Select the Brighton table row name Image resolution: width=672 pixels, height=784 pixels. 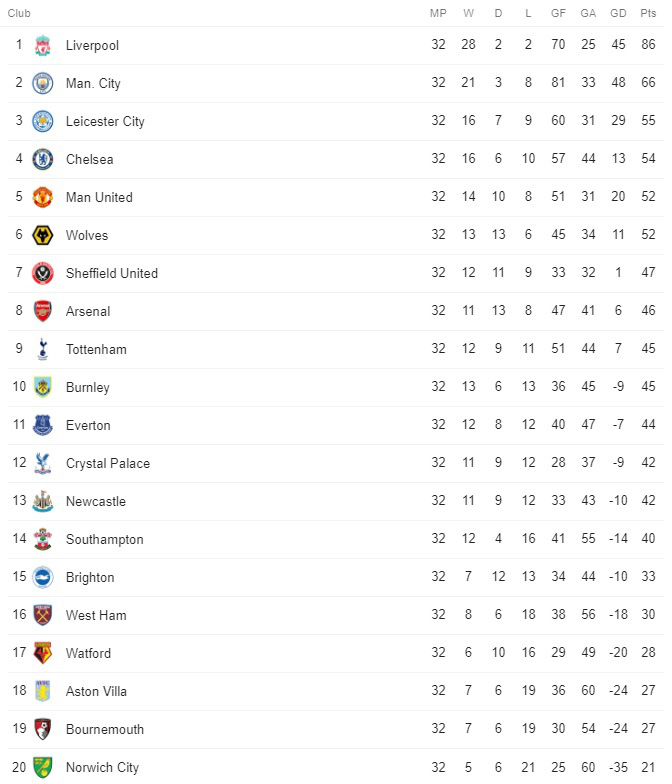point(90,578)
